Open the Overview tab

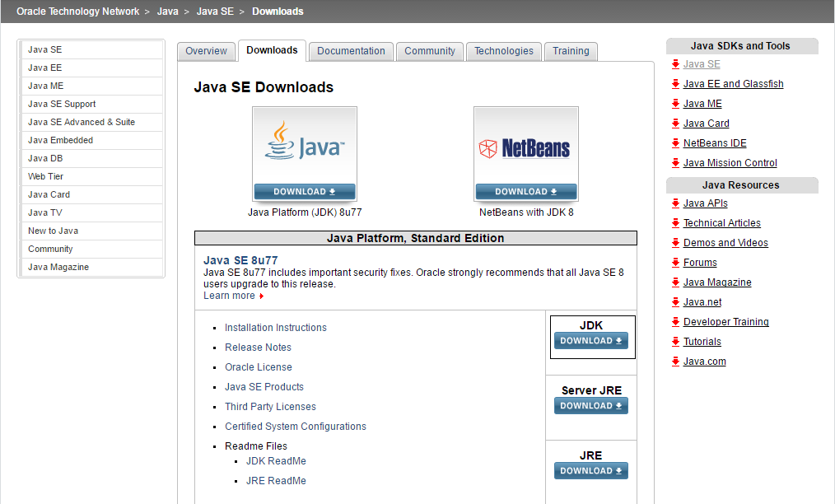(206, 51)
